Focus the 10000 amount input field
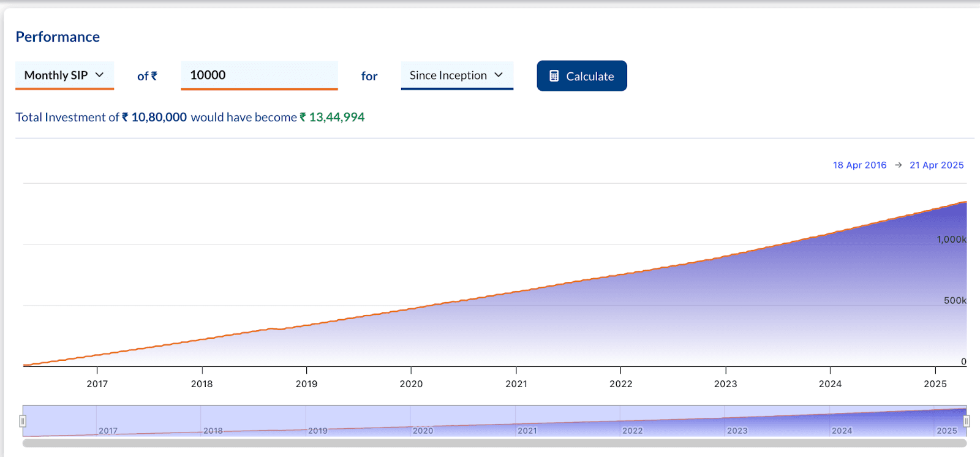Image resolution: width=980 pixels, height=457 pixels. [x=258, y=75]
